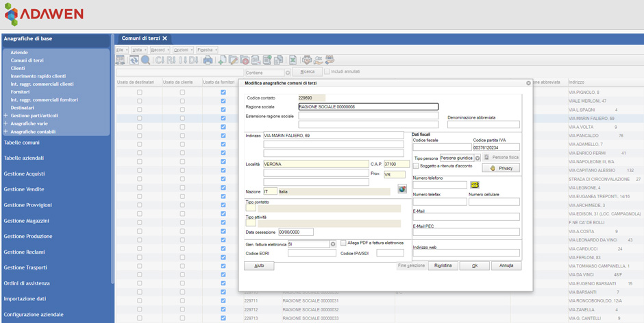This screenshot has width=644, height=323.
Task: Toggle Soggetto a ritenuta d'acconto checkbox
Action: point(416,166)
